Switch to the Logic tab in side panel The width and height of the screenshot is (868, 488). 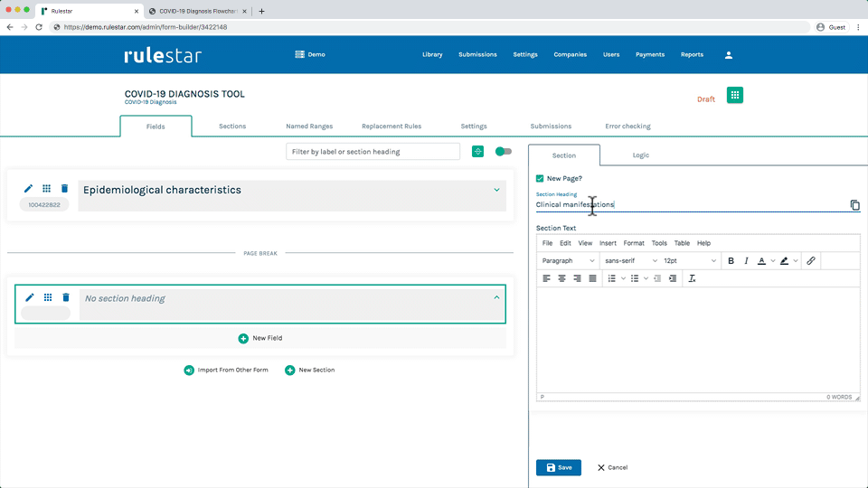point(640,155)
